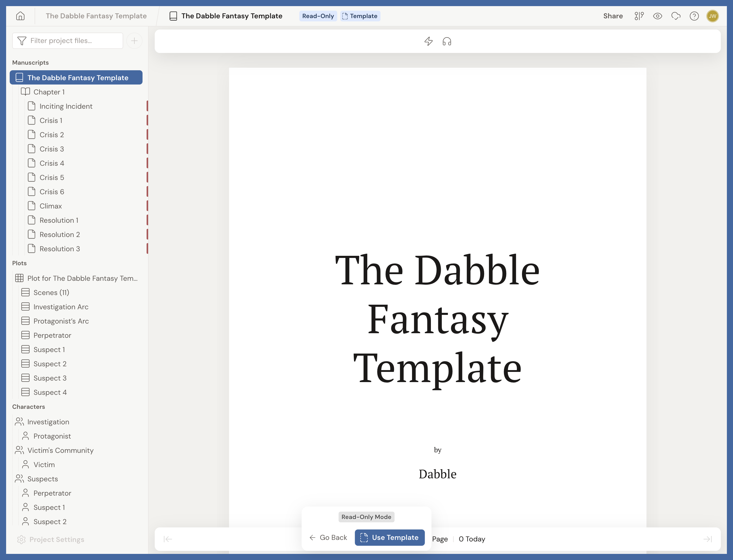The image size is (733, 560).
Task: Click the plus add file button
Action: (134, 41)
